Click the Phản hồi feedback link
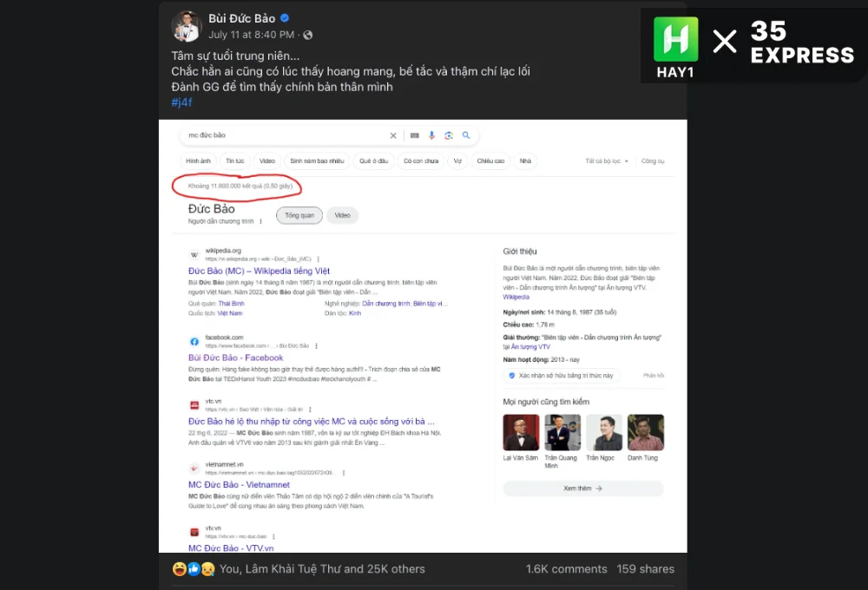Viewport: 868px width, 590px height. pyautogui.click(x=654, y=375)
